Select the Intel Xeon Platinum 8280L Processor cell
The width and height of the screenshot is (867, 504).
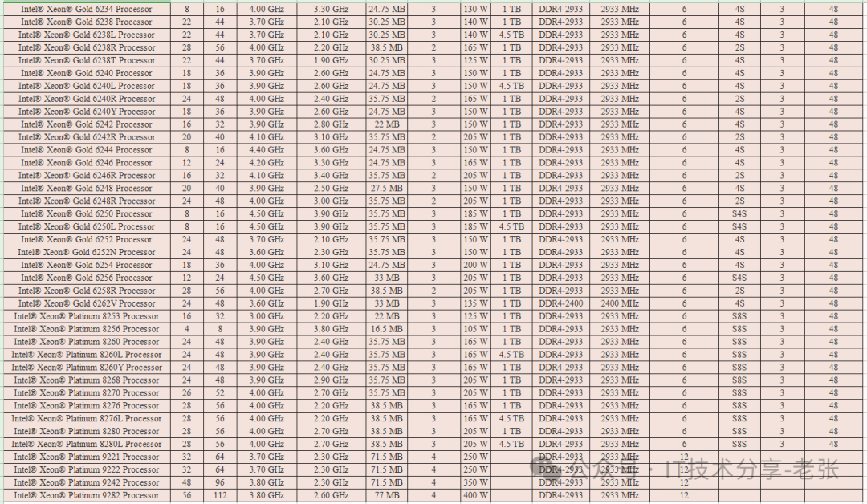(x=86, y=445)
